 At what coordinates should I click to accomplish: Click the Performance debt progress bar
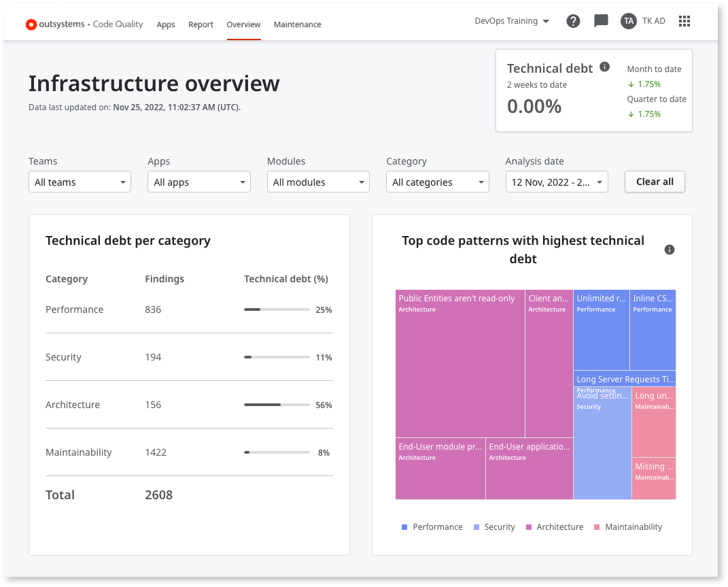[277, 309]
